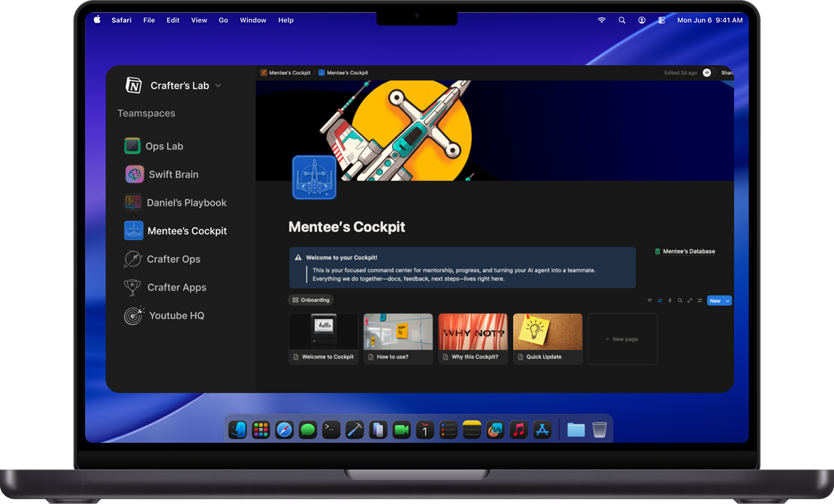Click the second Mentee's Cockpit breadcrumb with blue icon
This screenshot has width=834, height=504.
coord(343,73)
